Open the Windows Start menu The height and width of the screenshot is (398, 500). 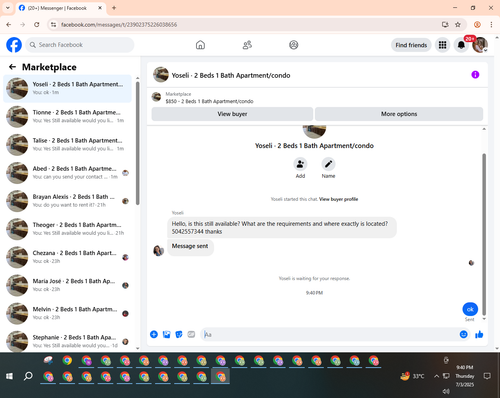point(9,376)
